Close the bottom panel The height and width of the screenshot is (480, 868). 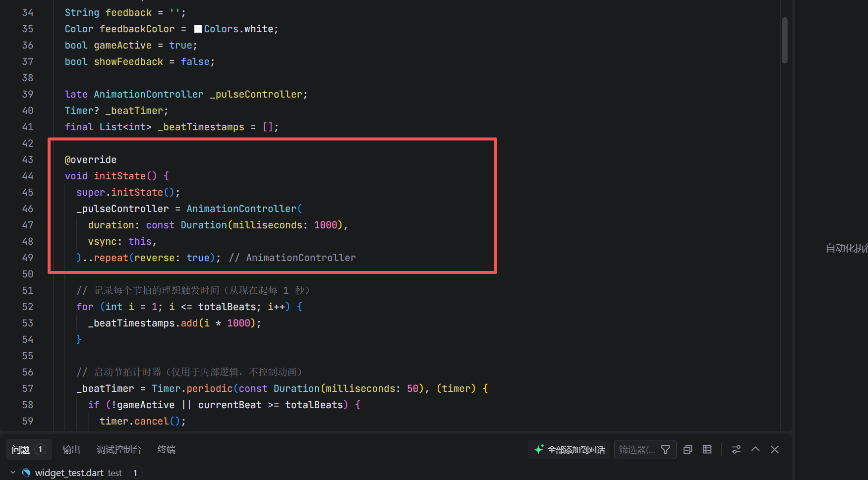775,449
